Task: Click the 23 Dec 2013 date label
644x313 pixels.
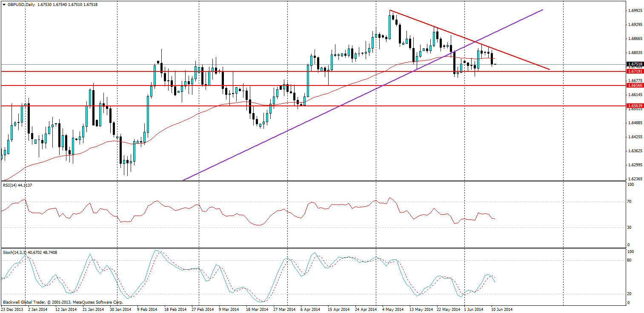Action: (x=11, y=310)
